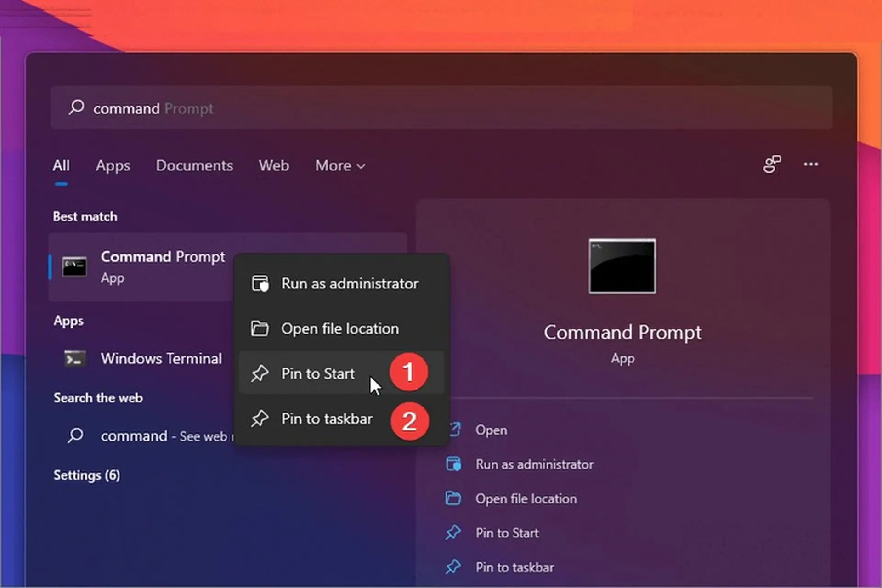Open the feedback/account icon next to ellipsis
The height and width of the screenshot is (588, 882).
tap(772, 164)
